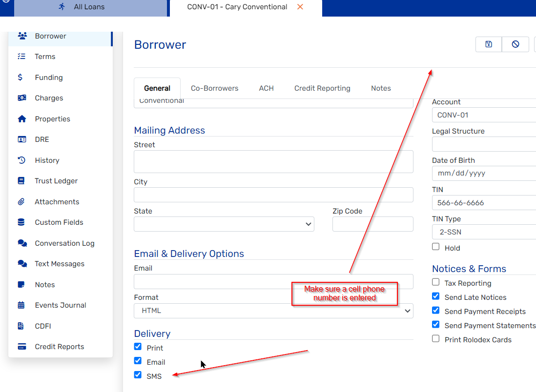Click the Custom Fields database icon
The image size is (536, 392).
[21, 222]
